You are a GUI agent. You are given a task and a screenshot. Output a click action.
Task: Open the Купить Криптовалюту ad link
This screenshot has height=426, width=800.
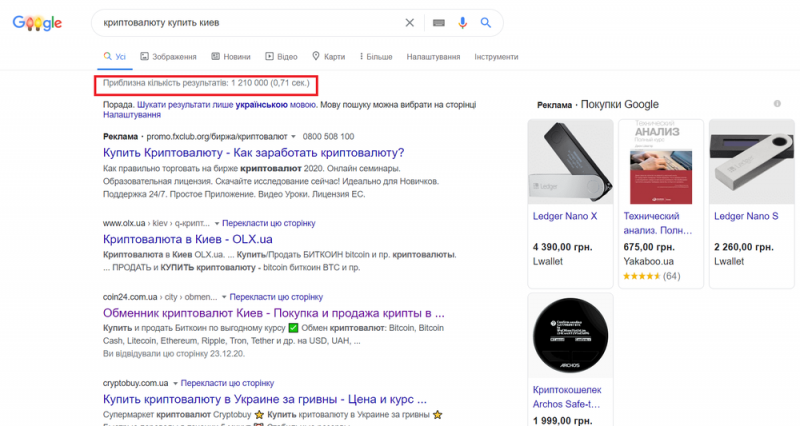(253, 152)
